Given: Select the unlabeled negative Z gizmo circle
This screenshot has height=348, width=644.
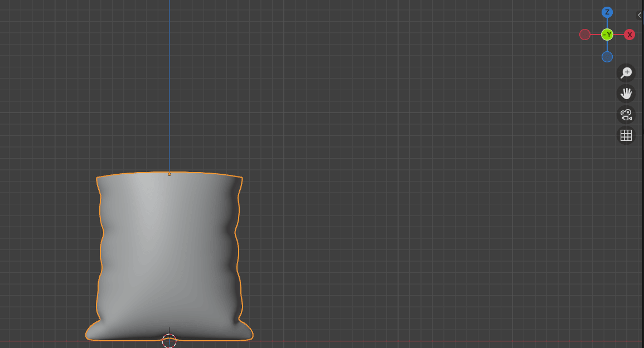Looking at the screenshot, I should pos(607,57).
